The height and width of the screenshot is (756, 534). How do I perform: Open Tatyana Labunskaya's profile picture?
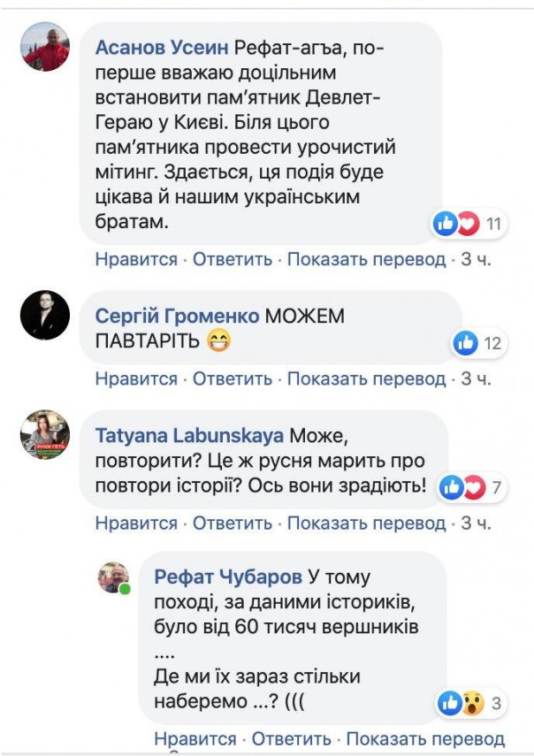click(45, 434)
